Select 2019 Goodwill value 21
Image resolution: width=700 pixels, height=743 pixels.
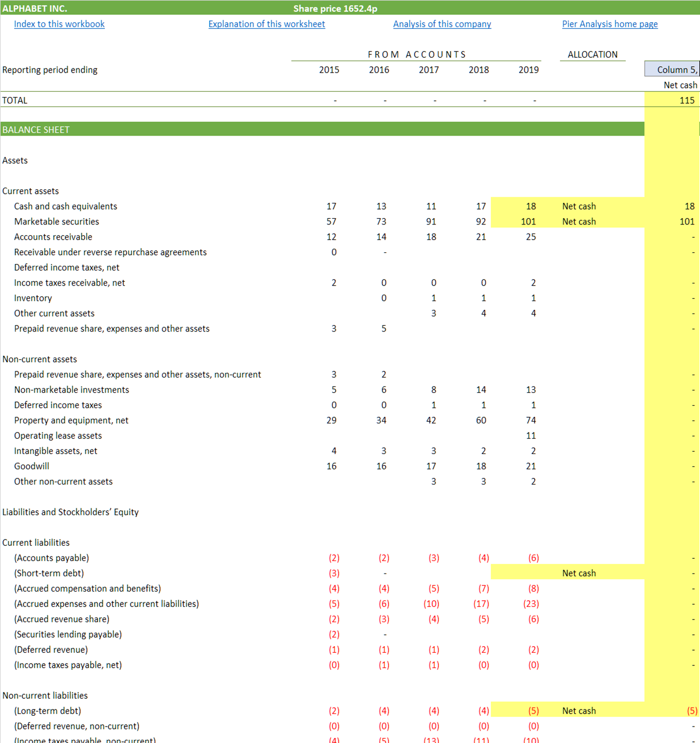[x=531, y=466]
